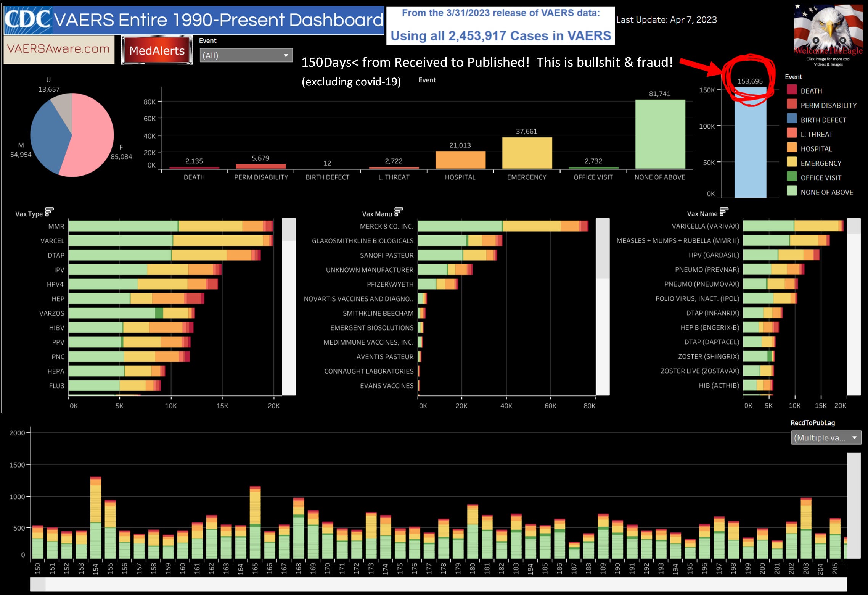Image resolution: width=868 pixels, height=595 pixels.
Task: Open the VAERSAware.com link
Action: (x=59, y=49)
